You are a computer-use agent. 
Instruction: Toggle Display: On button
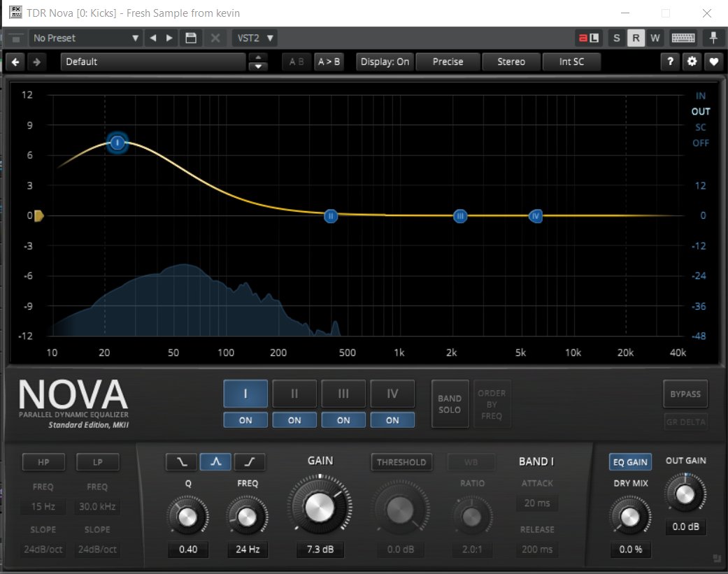tap(385, 62)
